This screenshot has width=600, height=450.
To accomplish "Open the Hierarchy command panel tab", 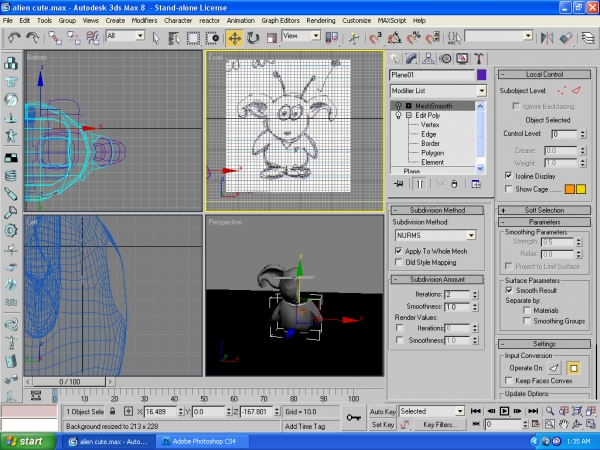I will coord(428,59).
